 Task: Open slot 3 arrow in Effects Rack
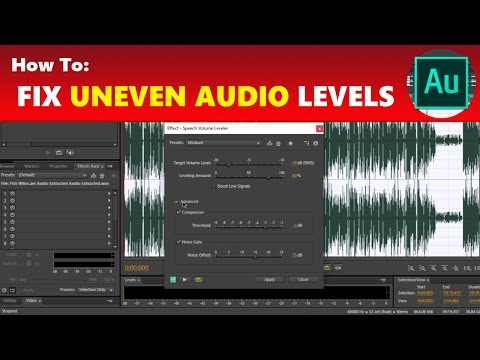point(109,208)
